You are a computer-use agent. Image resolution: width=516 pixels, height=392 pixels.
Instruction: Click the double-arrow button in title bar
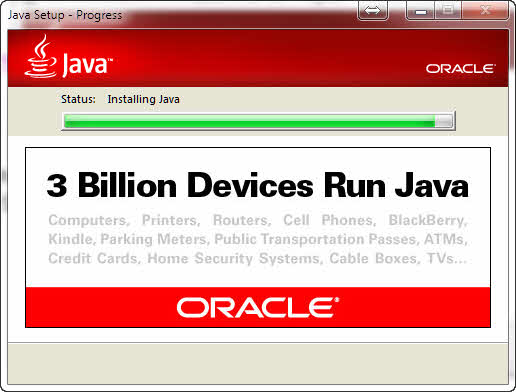[x=373, y=11]
